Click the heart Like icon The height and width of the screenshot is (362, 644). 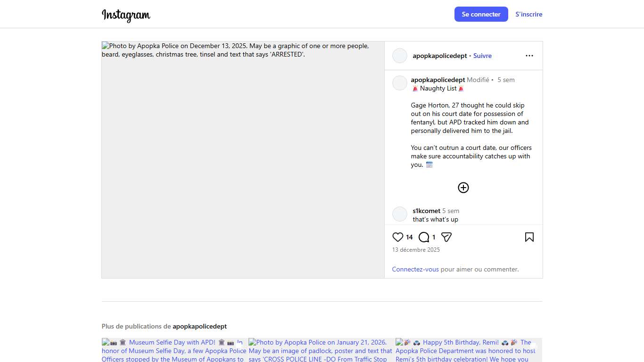pos(398,237)
